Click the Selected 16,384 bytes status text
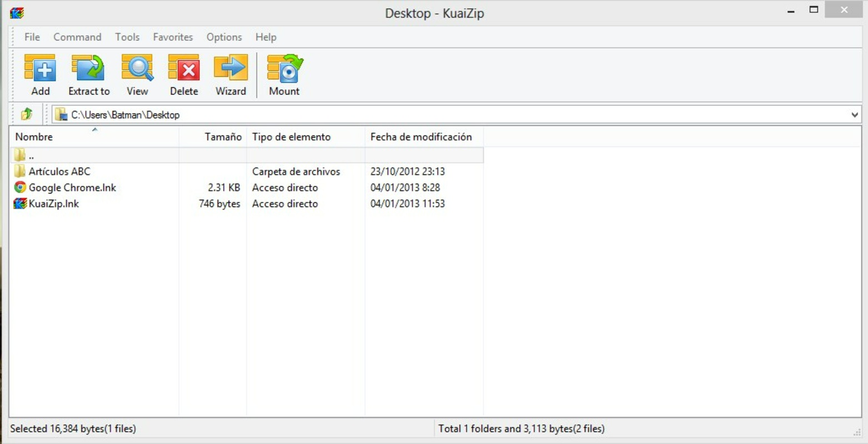 73,428
